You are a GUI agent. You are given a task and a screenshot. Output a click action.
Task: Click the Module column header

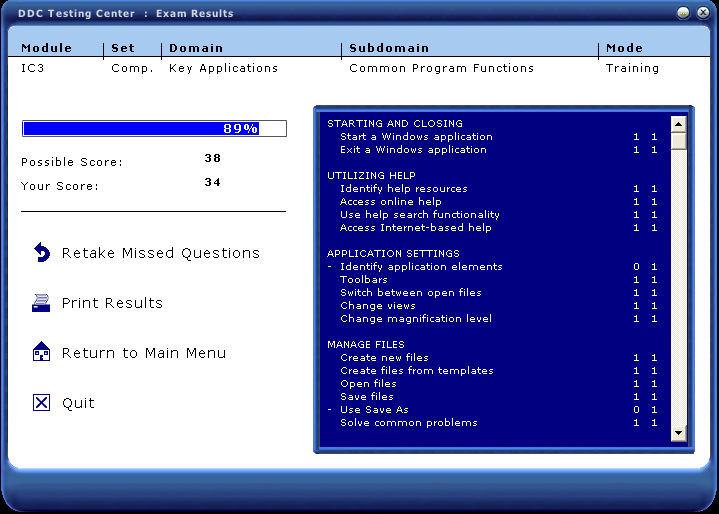(x=47, y=48)
